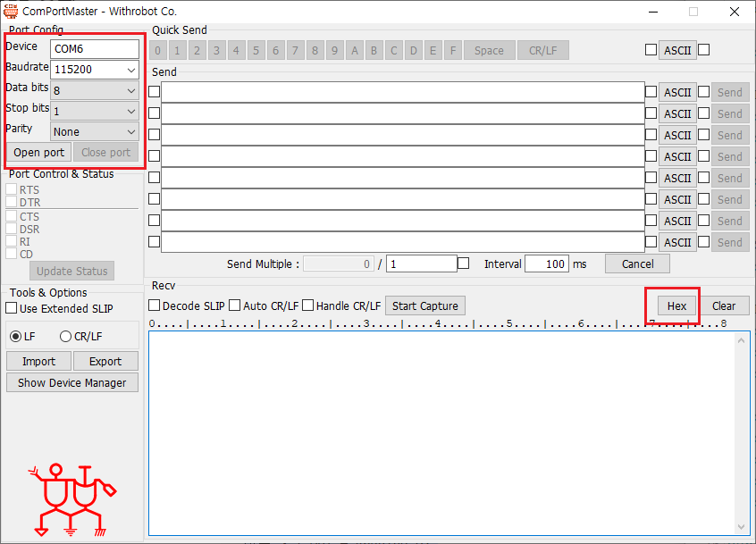This screenshot has width=756, height=544.
Task: Click the ComPortMaster app icon in title bar
Action: point(11,11)
